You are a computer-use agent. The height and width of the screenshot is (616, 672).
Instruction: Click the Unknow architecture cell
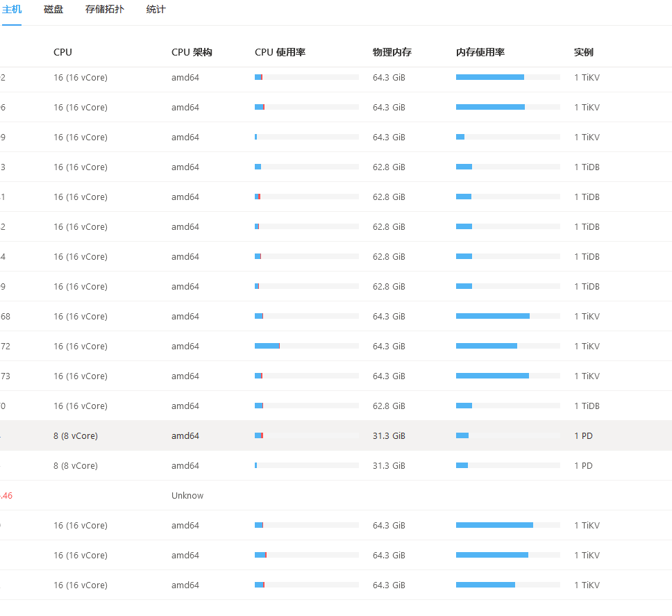187,495
